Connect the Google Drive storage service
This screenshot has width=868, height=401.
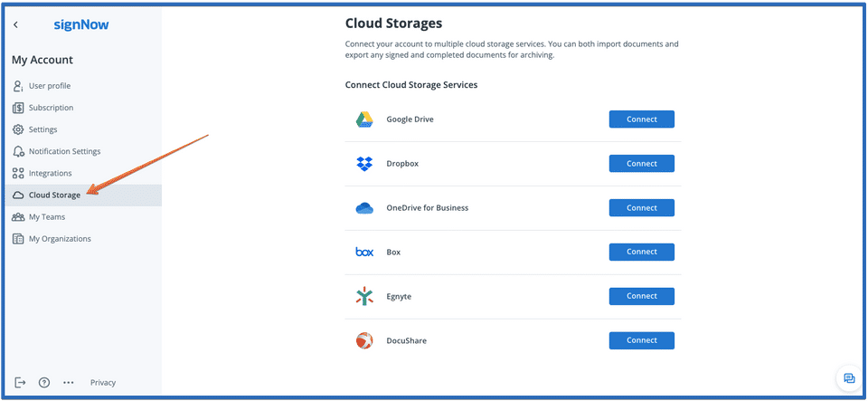click(641, 119)
